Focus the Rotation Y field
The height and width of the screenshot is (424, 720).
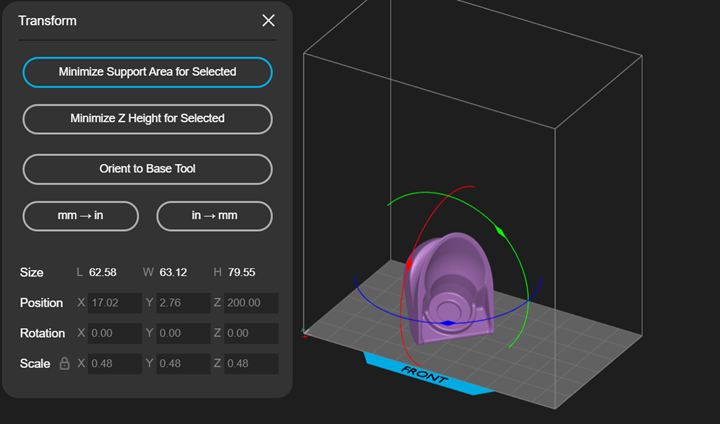182,333
